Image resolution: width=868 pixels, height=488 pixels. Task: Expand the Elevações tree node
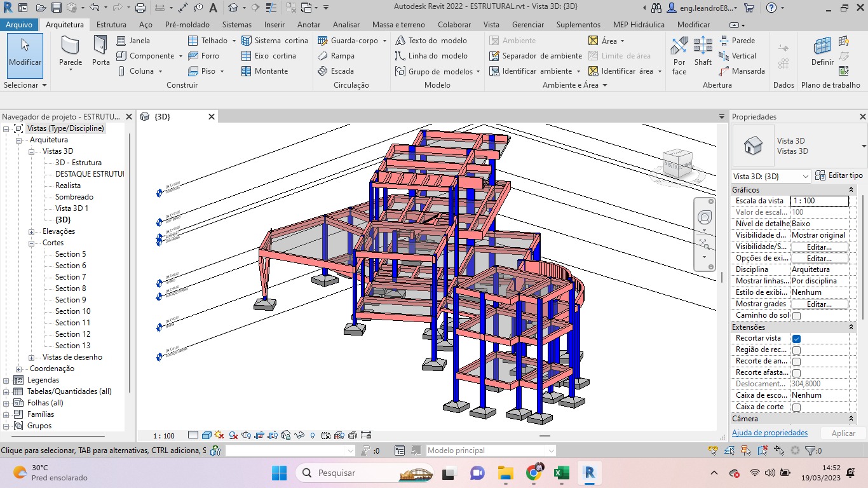coord(32,231)
